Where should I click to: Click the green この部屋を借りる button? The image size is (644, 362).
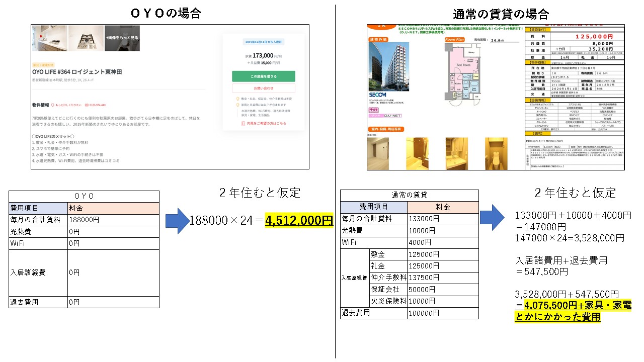tap(263, 76)
